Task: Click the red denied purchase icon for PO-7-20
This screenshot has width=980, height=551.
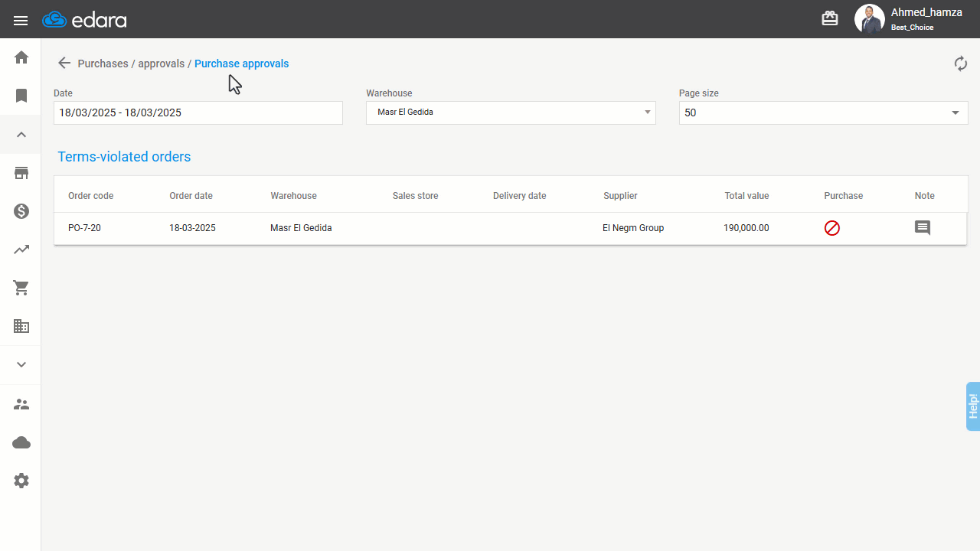Action: tap(832, 228)
